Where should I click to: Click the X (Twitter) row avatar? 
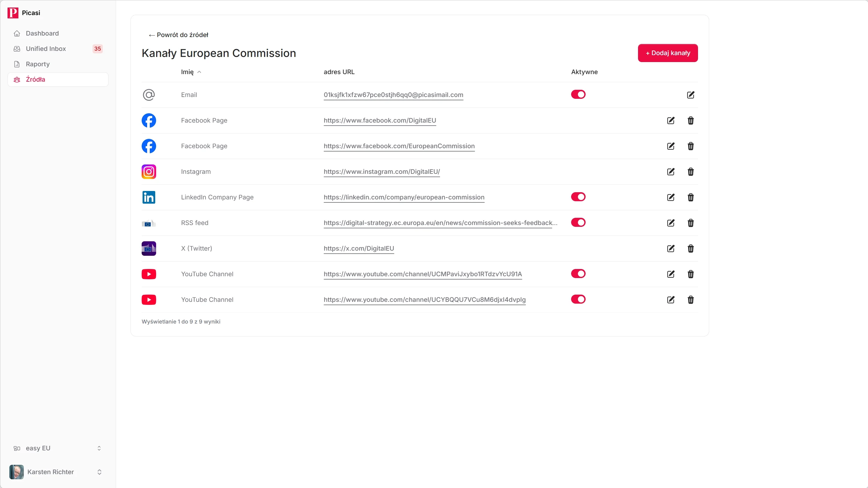149,249
